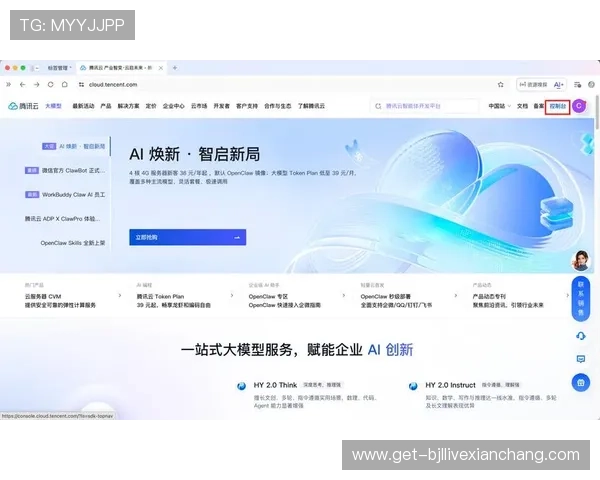Click the HY 2.0 Instruct globe icon
The width and height of the screenshot is (600, 480).
point(413,386)
